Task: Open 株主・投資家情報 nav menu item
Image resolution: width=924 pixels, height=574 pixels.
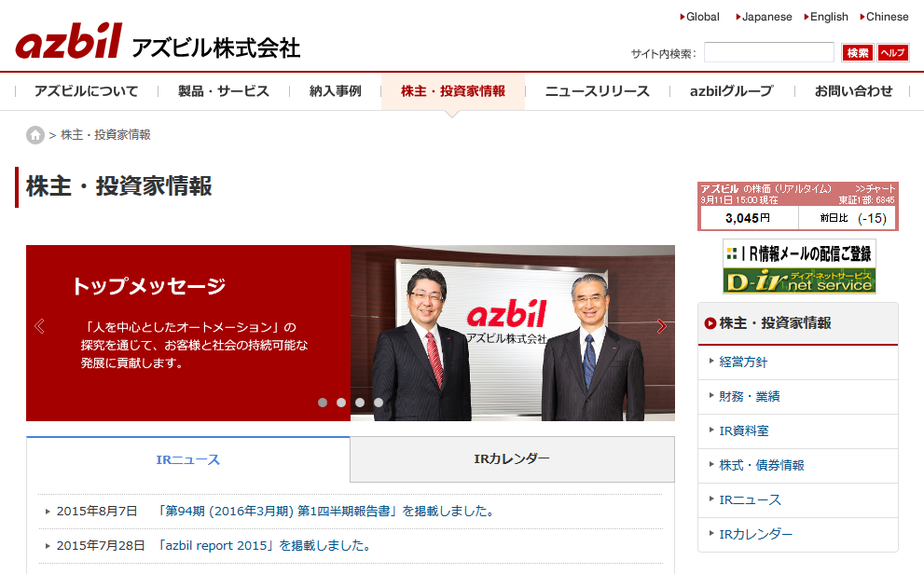Action: pos(453,91)
